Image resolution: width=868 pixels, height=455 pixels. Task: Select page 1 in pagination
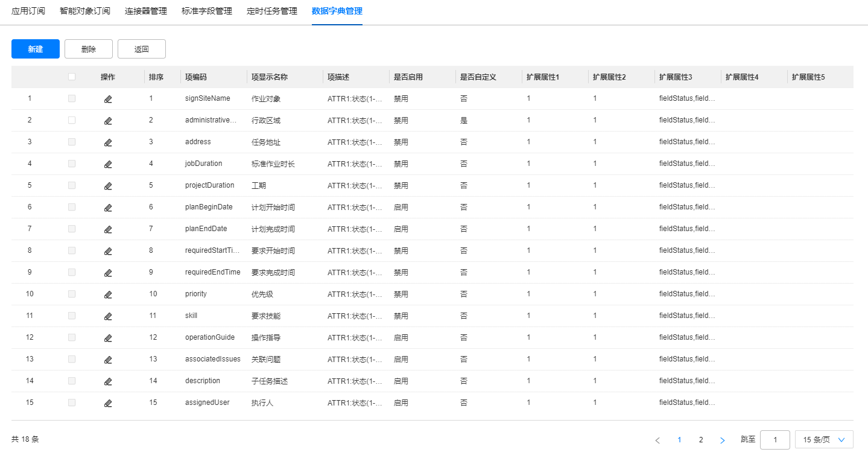tap(679, 440)
